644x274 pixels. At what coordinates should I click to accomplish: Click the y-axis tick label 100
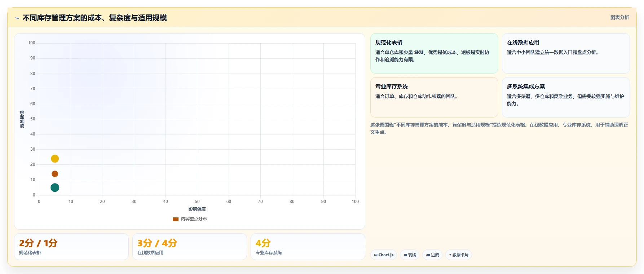[x=32, y=43]
